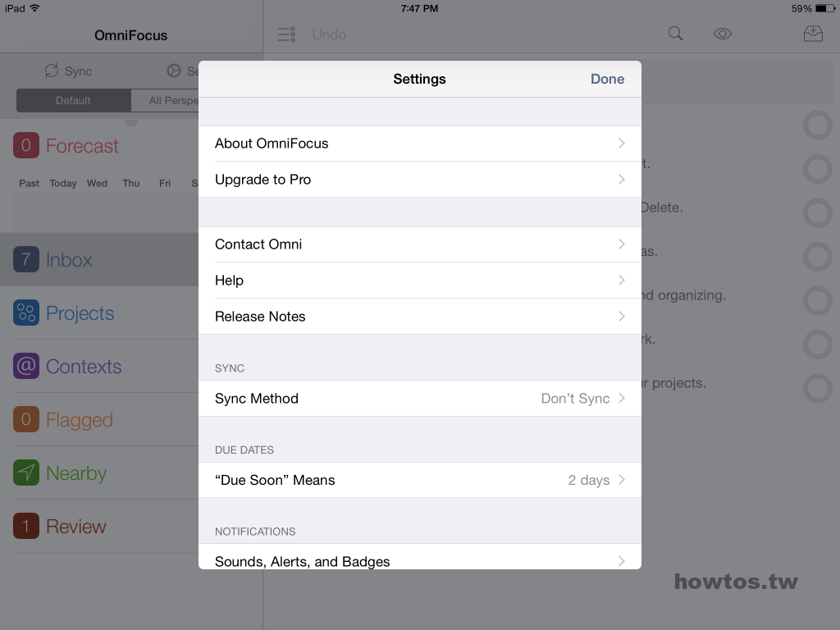The image size is (840, 630).
Task: Click chevron on Release Notes row
Action: point(622,316)
